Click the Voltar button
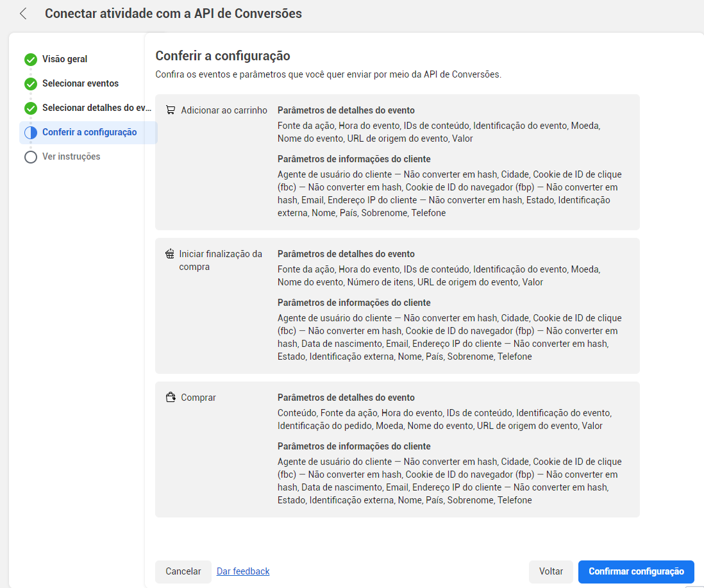 (x=550, y=571)
